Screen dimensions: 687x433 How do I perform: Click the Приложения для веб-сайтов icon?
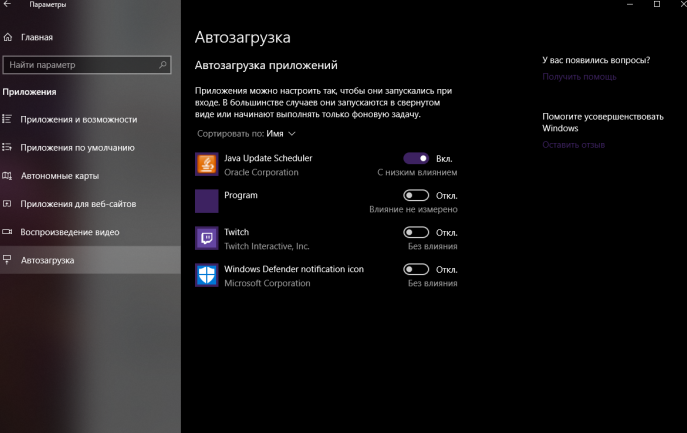coord(7,204)
